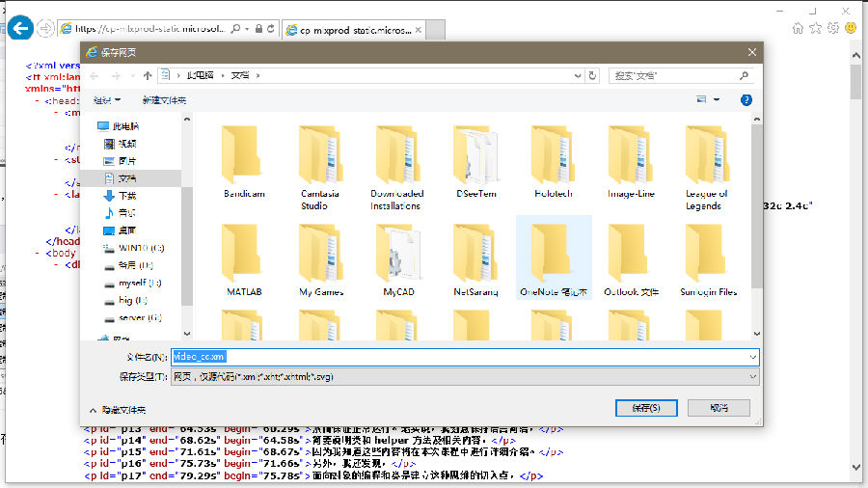Click the dialog's up-one-level arrow
Screen dimensions: 868x488
(x=148, y=75)
